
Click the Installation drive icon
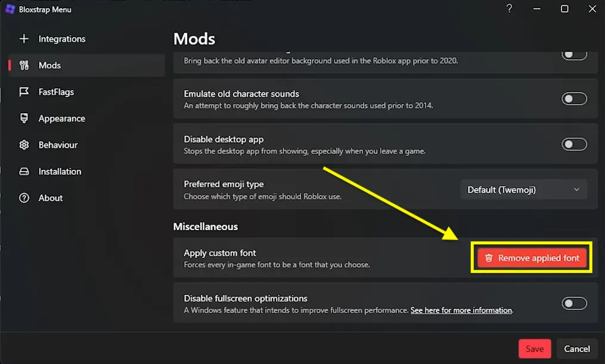tap(24, 172)
